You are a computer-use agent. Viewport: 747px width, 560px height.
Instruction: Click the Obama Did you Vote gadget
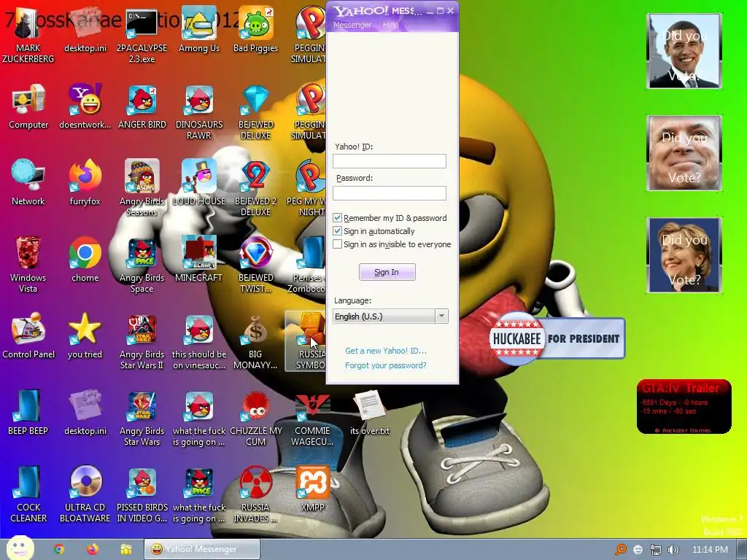(684, 51)
